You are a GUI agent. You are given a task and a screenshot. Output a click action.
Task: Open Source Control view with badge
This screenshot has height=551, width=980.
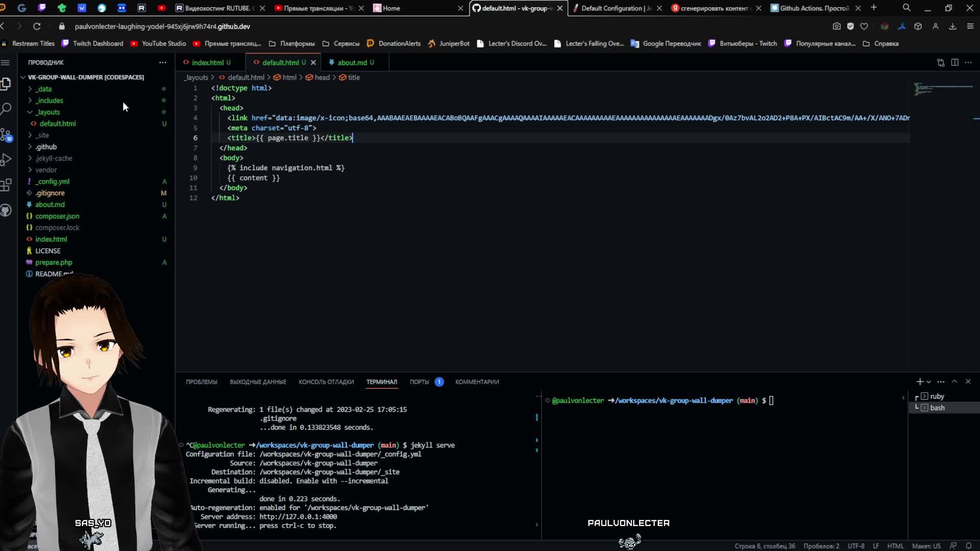coord(6,135)
